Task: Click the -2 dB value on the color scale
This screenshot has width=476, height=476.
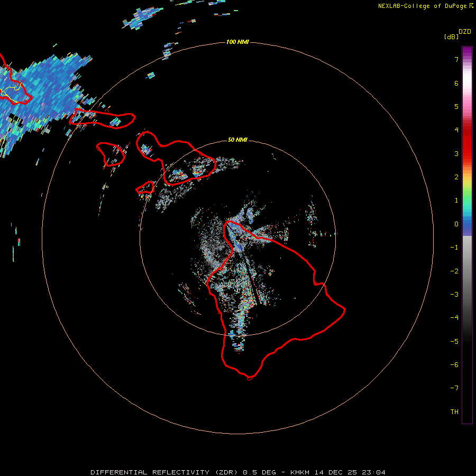Action: coord(454,271)
